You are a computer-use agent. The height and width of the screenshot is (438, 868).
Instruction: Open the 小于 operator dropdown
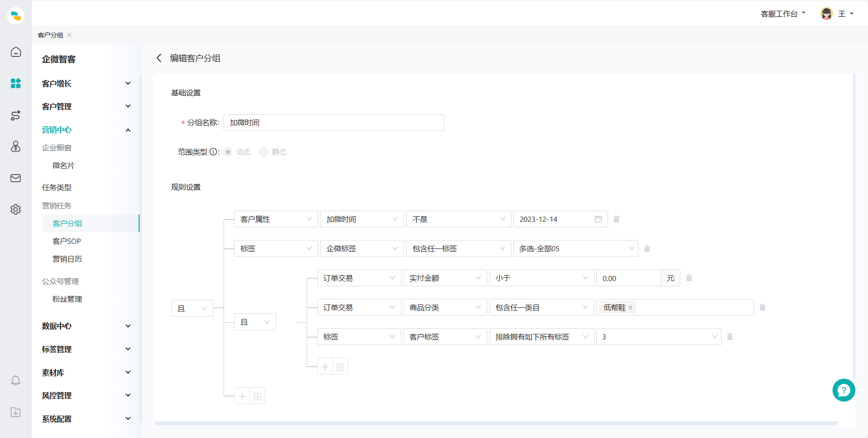[x=542, y=278]
